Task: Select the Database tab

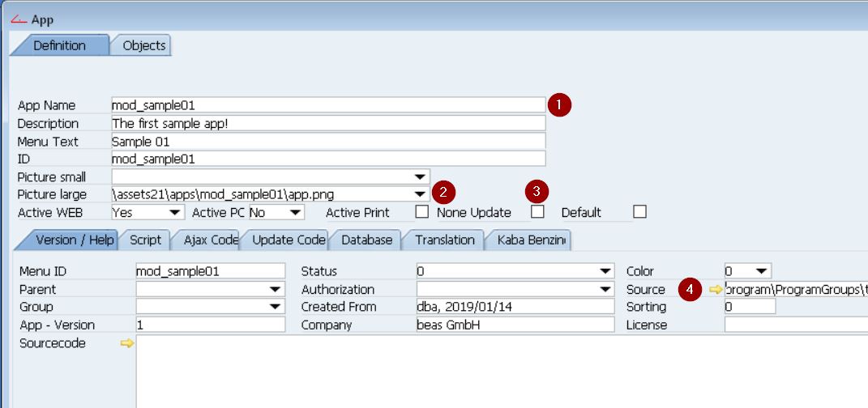Action: point(366,240)
